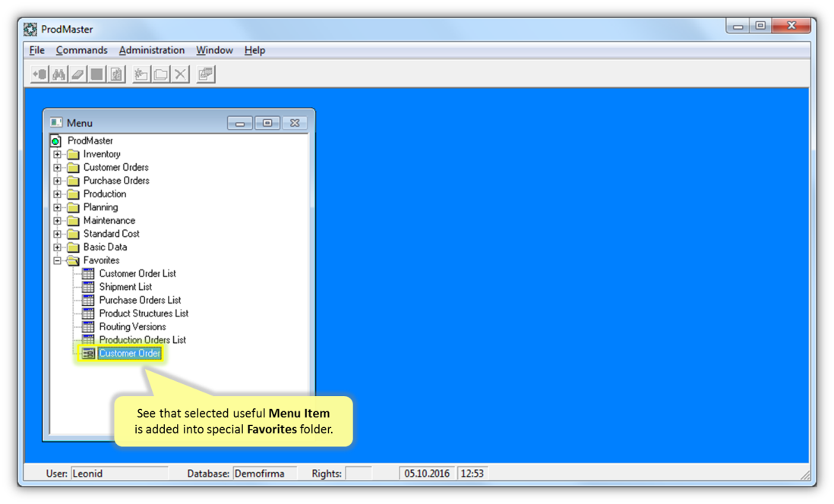Click the new record starburst toolbar icon

(141, 74)
